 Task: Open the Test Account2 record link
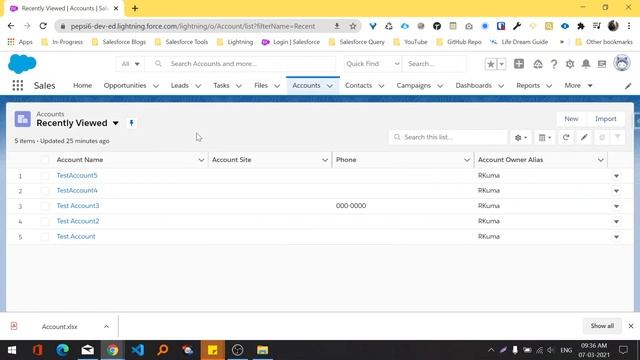(78, 221)
